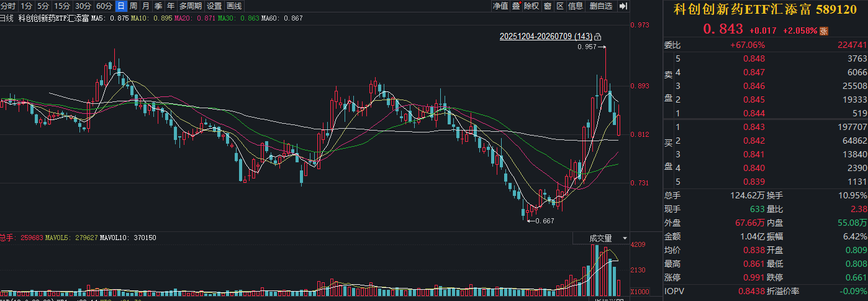Click the MAVOL5 volume average label
The image size is (868, 301).
73,238
